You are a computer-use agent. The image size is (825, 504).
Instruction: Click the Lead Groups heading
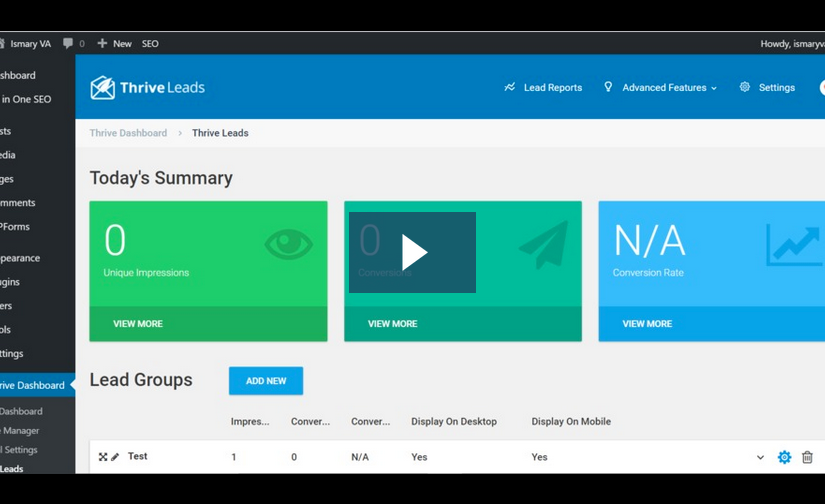pos(141,380)
